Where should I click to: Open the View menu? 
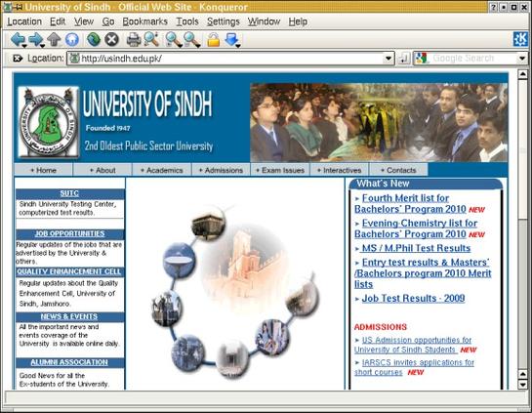click(84, 21)
